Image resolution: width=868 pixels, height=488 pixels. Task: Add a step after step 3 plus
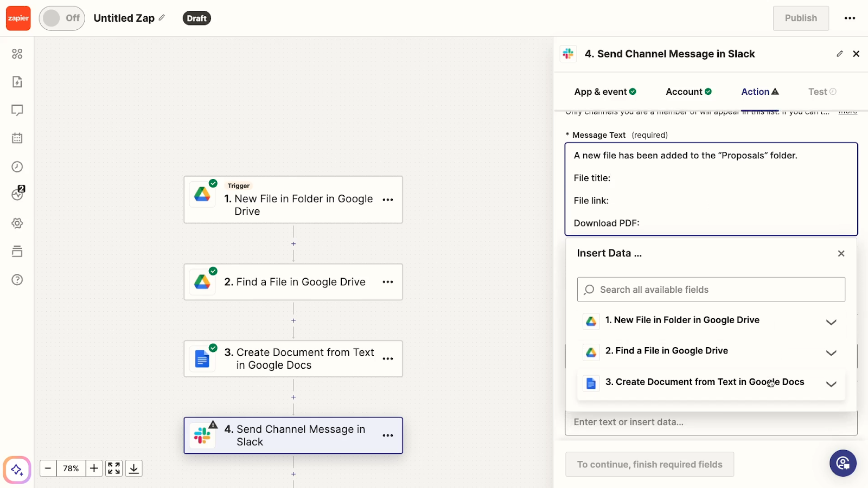[x=293, y=397]
